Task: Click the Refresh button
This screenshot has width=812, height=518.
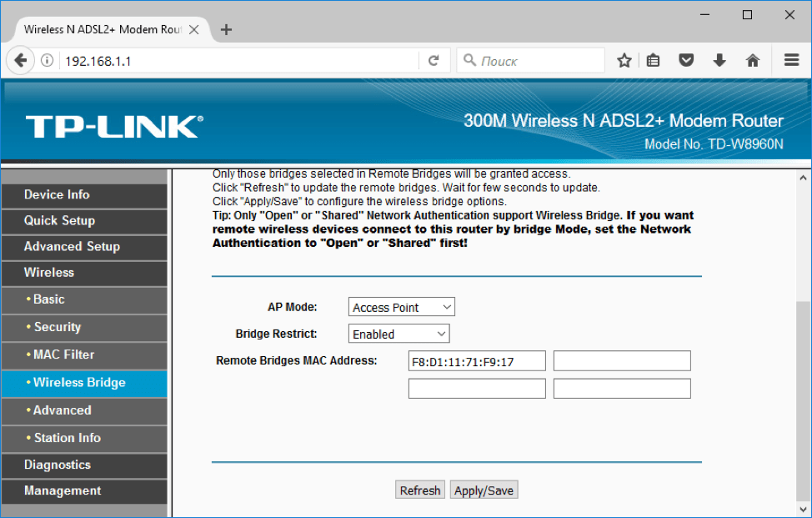Action: coord(420,490)
